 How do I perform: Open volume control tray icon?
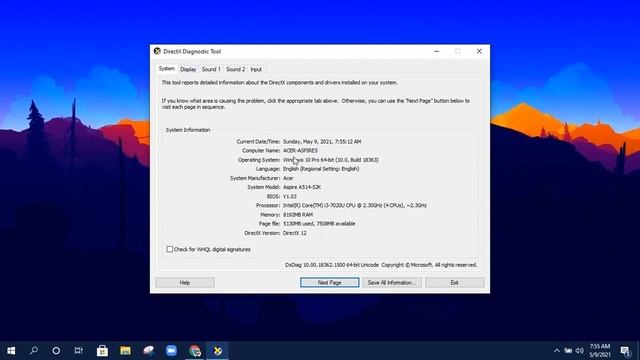580,351
